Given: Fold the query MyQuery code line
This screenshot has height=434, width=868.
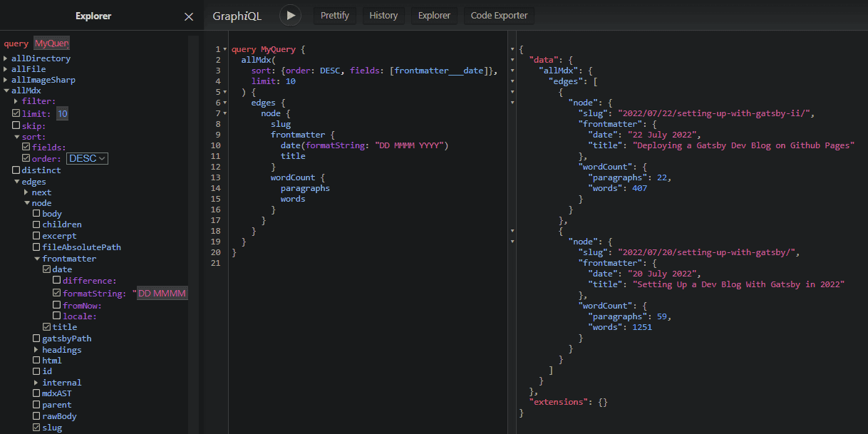Looking at the screenshot, I should click(x=226, y=49).
